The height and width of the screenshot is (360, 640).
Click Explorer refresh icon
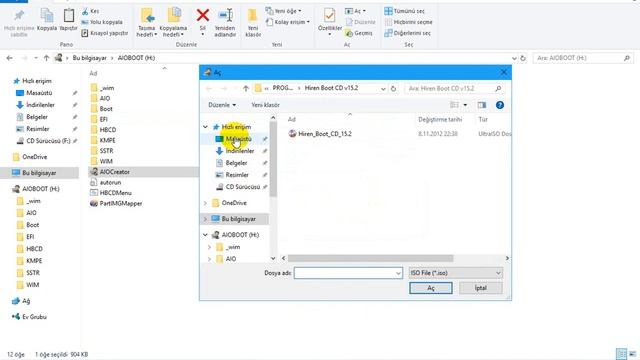coord(523,58)
